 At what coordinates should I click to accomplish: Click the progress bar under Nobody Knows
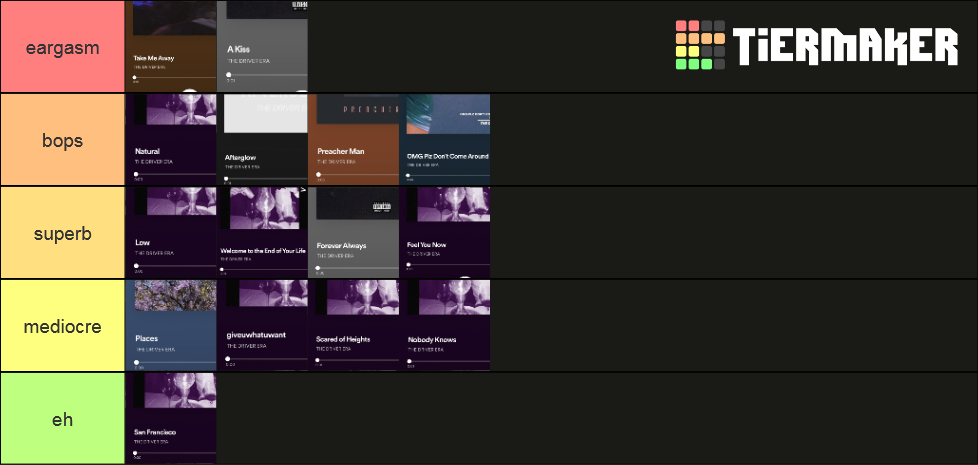tap(448, 360)
